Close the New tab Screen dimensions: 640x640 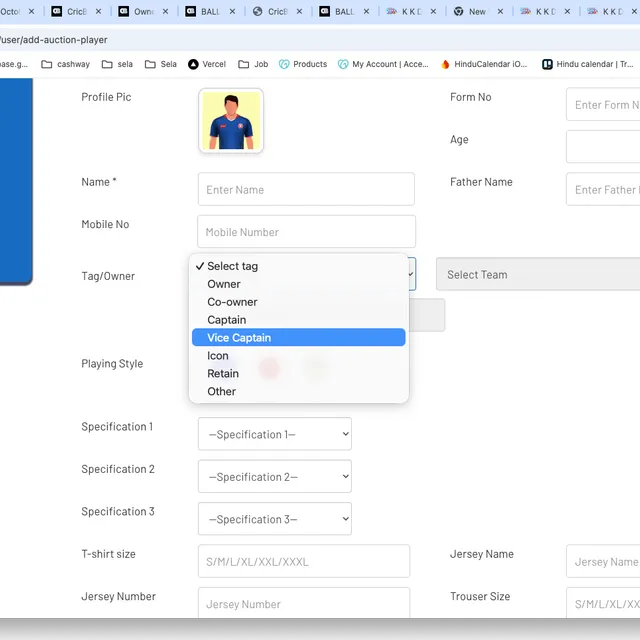click(500, 11)
